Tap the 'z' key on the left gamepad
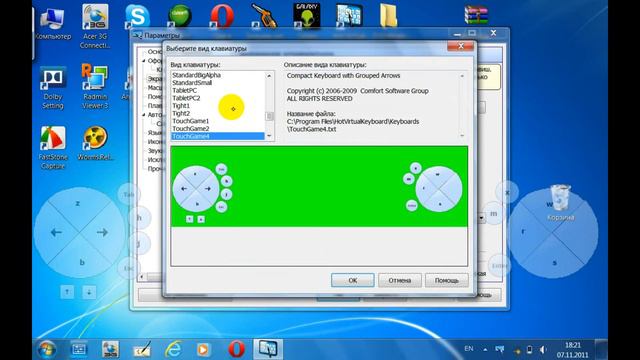The height and width of the screenshot is (360, 640). pyautogui.click(x=78, y=204)
